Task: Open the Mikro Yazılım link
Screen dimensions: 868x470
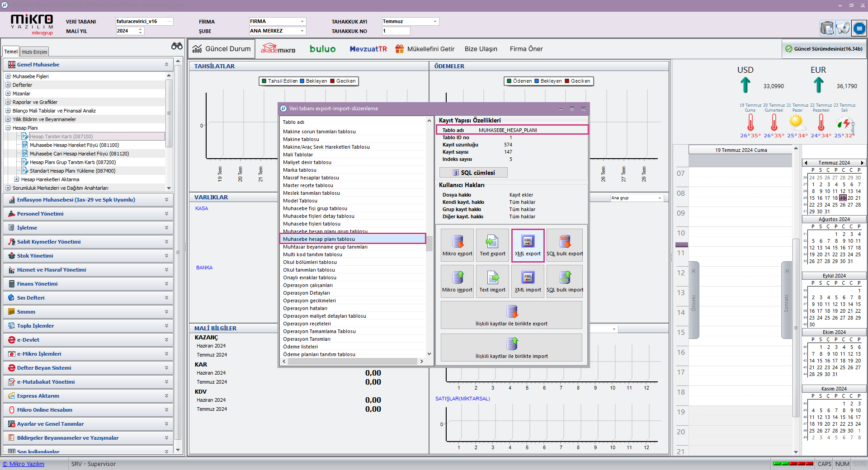Action: point(24,464)
